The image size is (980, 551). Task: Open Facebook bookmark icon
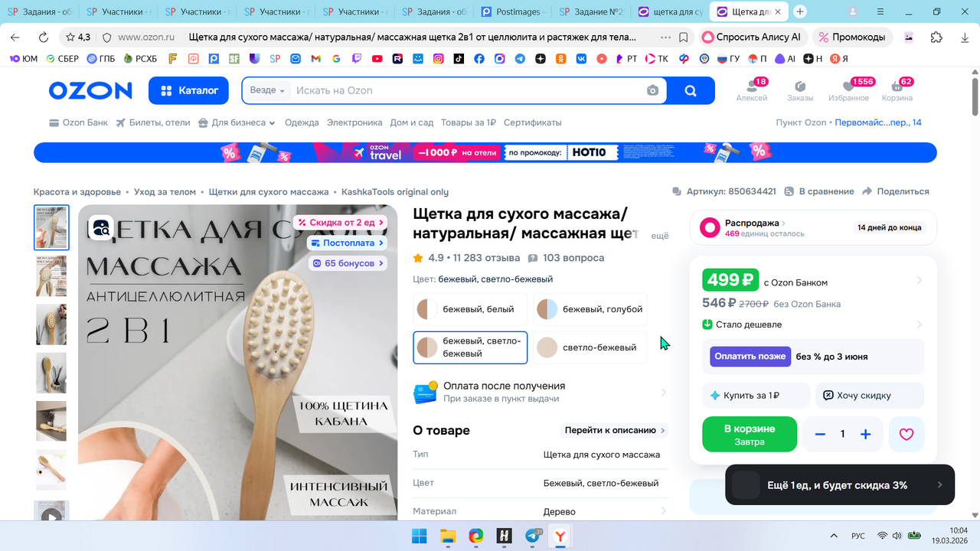(479, 59)
